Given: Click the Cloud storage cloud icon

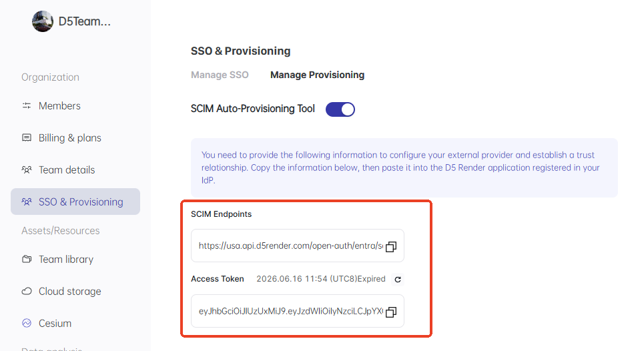Looking at the screenshot, I should pos(27,292).
